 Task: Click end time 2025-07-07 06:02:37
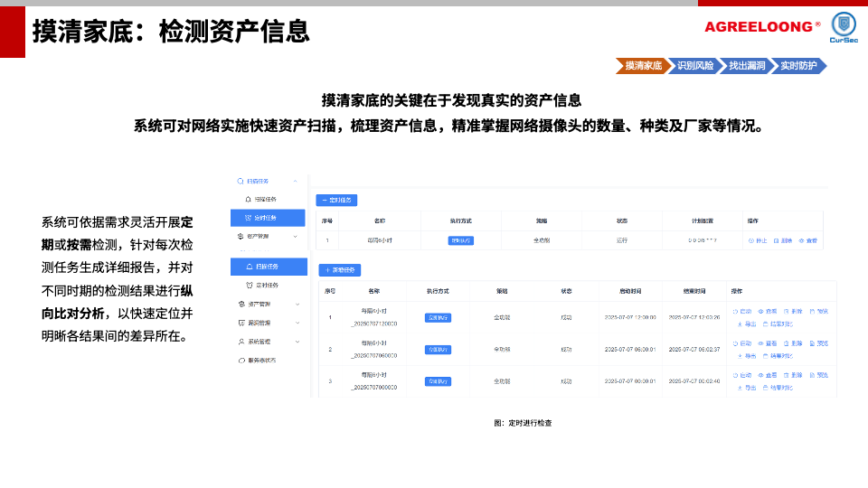coord(694,350)
